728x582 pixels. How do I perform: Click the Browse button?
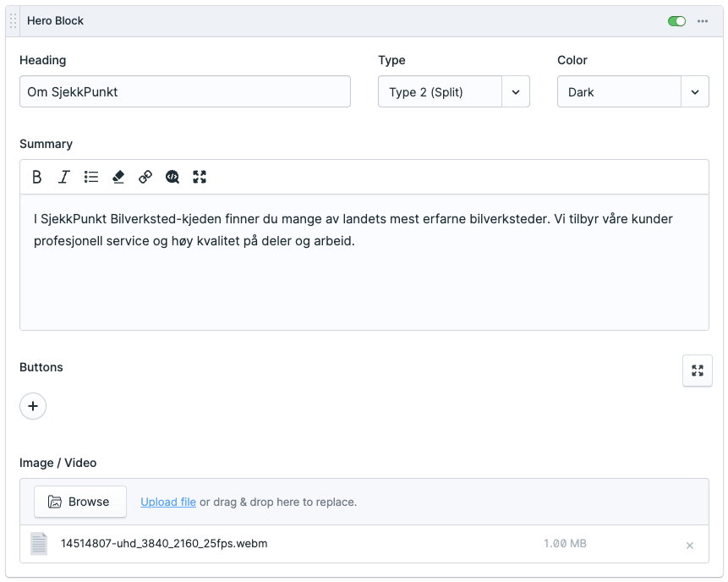pyautogui.click(x=80, y=502)
